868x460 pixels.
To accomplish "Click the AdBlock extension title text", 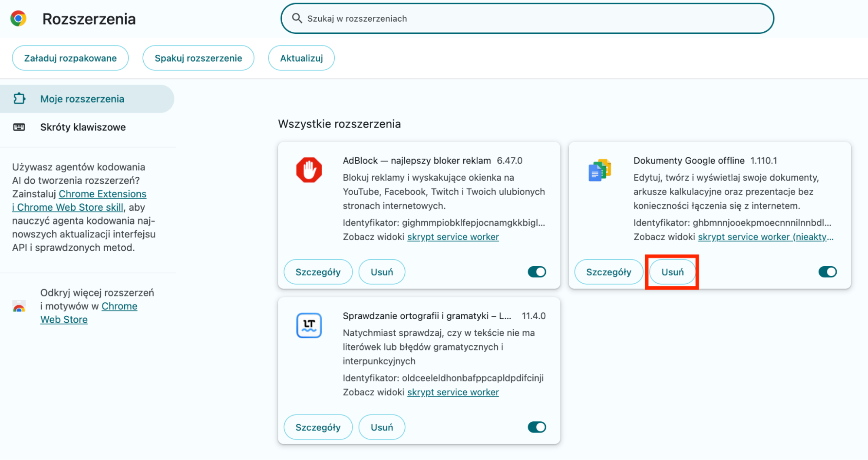I will (417, 161).
